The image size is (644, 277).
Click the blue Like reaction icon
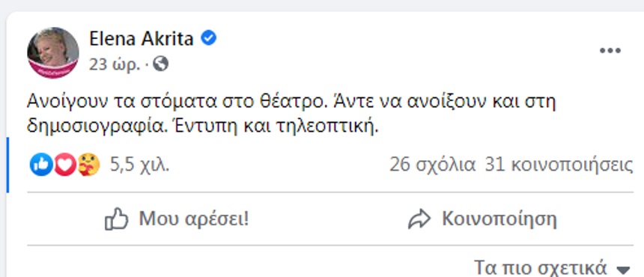(x=41, y=165)
